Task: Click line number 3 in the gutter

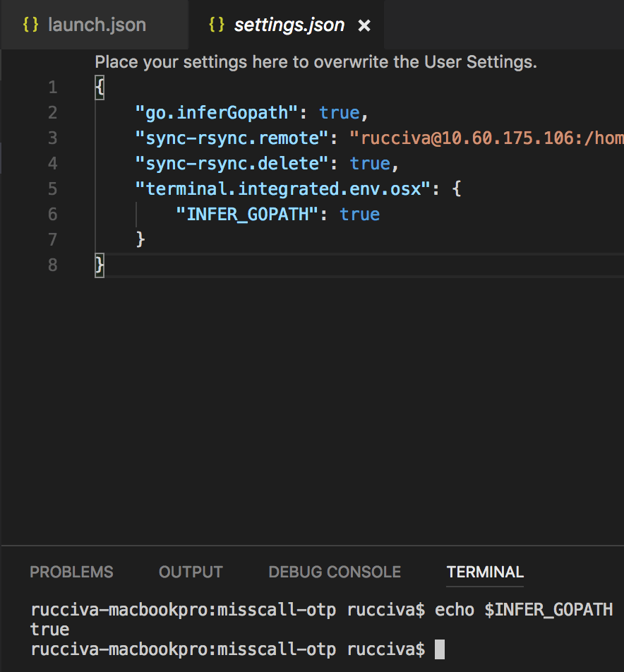Action: 53,138
